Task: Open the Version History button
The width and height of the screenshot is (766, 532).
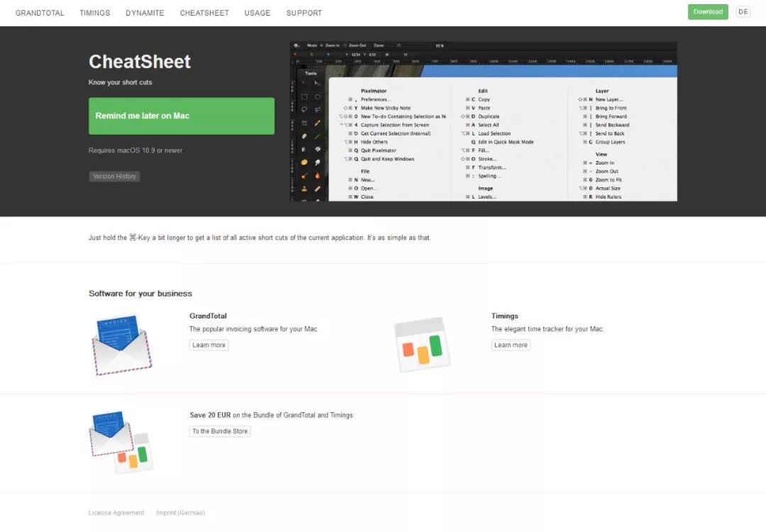Action: pos(114,176)
